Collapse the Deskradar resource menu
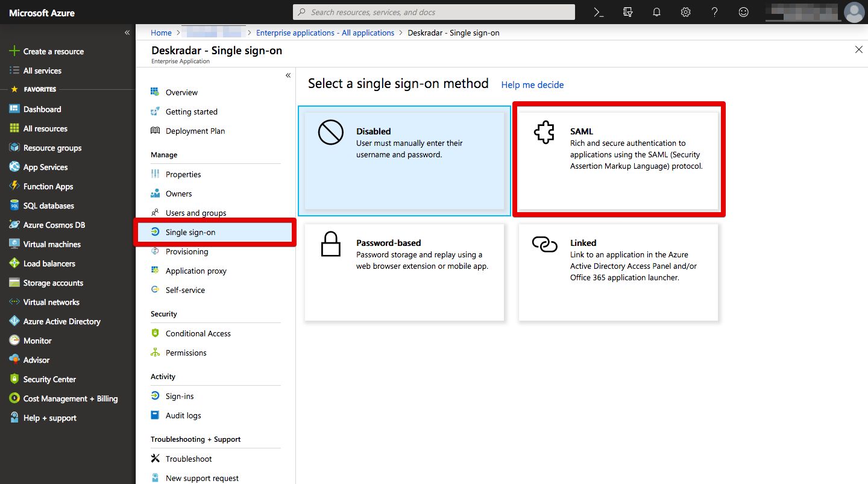The image size is (868, 484). [288, 75]
